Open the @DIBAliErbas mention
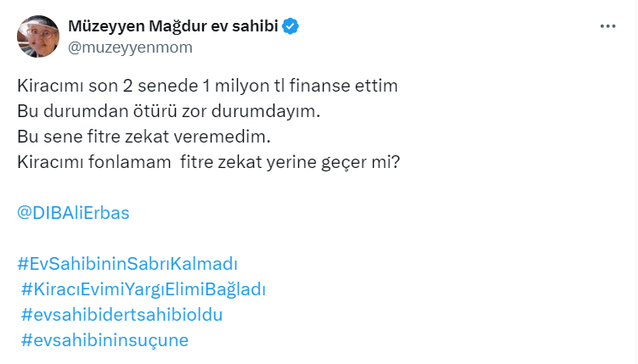638x364 pixels. [73, 213]
